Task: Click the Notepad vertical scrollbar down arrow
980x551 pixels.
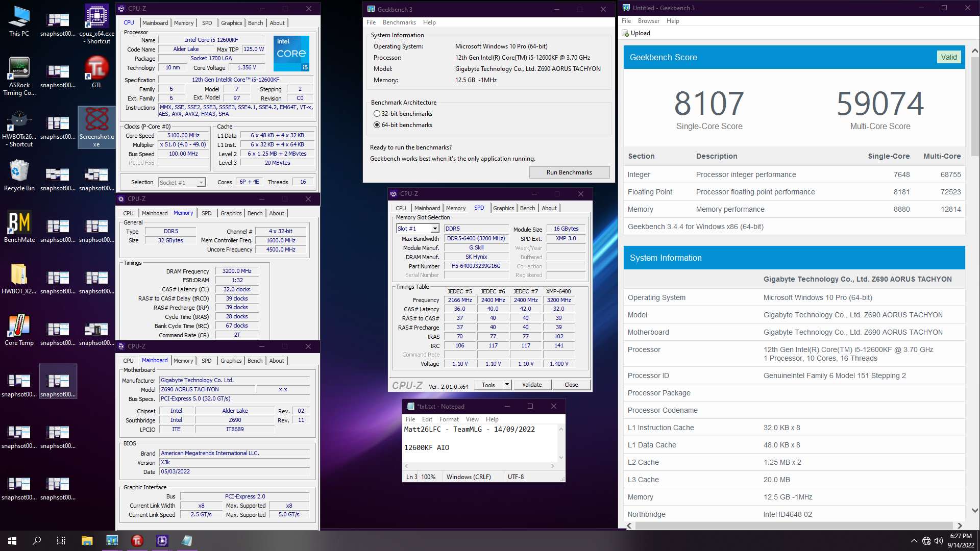Action: click(x=561, y=458)
